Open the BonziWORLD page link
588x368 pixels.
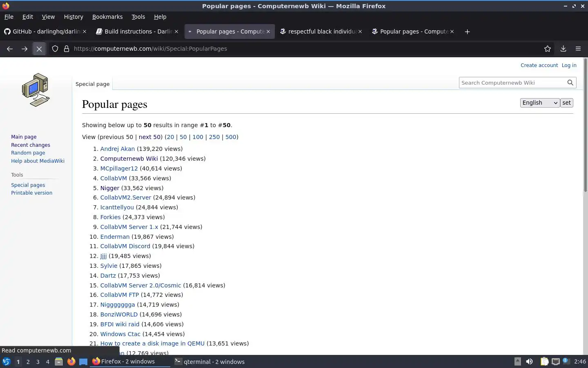pyautogui.click(x=119, y=314)
